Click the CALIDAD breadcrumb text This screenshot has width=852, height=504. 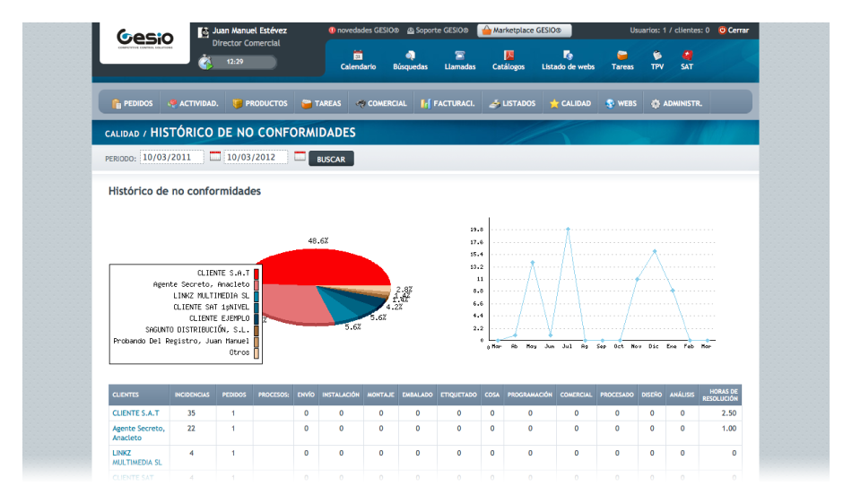pos(122,134)
